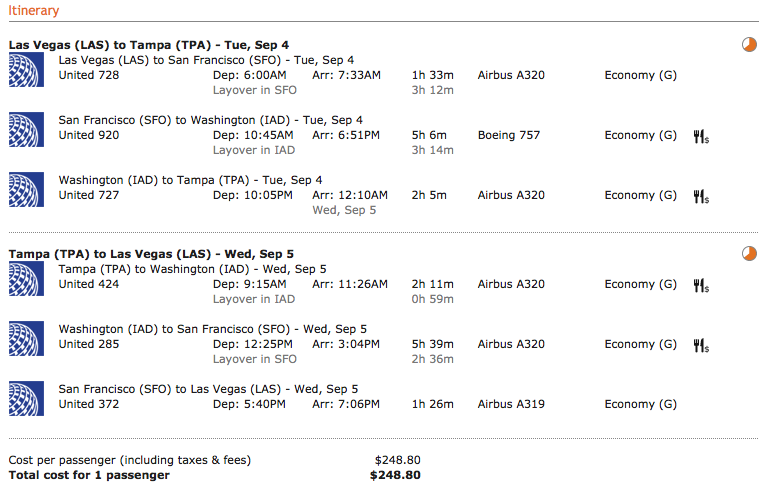Click the meal-for-purchase icon on United 285
Screen dimensions: 774x491
click(700, 345)
